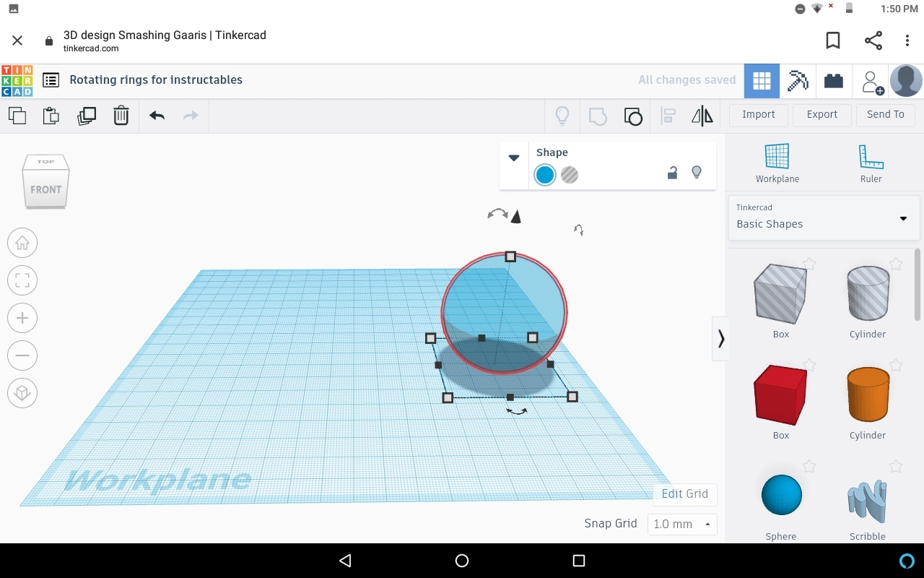Zoom out of the workplane
The width and height of the screenshot is (924, 578).
(x=22, y=355)
